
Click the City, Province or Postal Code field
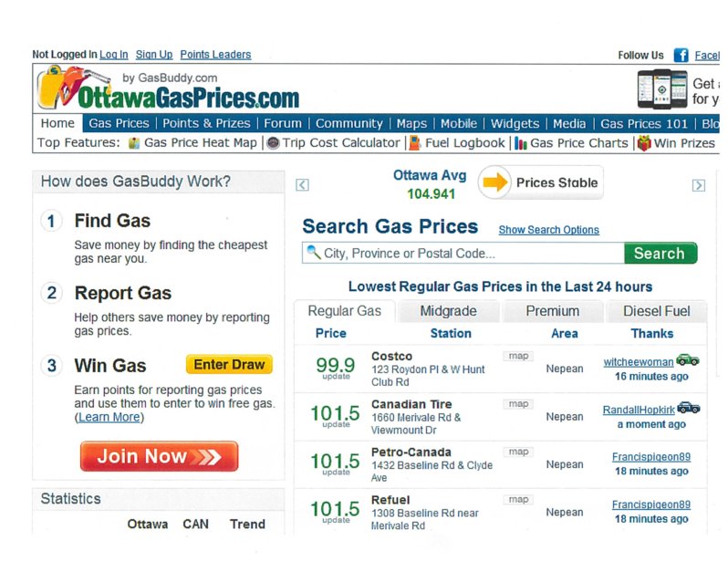coord(465,254)
